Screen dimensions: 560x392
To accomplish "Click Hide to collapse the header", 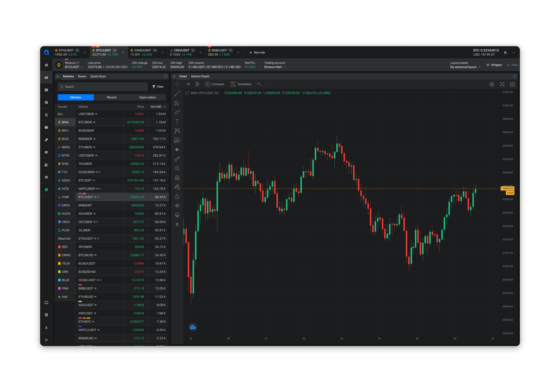I will click(x=512, y=65).
